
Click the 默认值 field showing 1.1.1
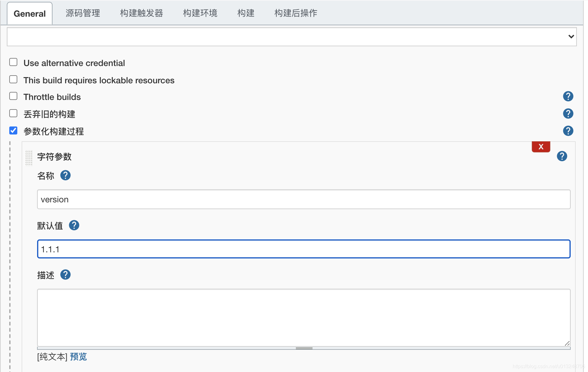[304, 249]
